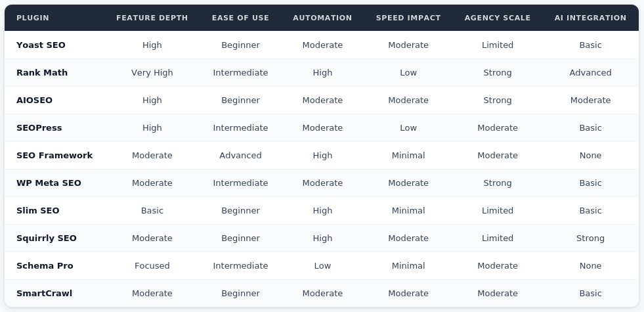The image size is (644, 312).
Task: Click WP Meta SEO's Intermediate ease of use
Action: pyautogui.click(x=240, y=183)
